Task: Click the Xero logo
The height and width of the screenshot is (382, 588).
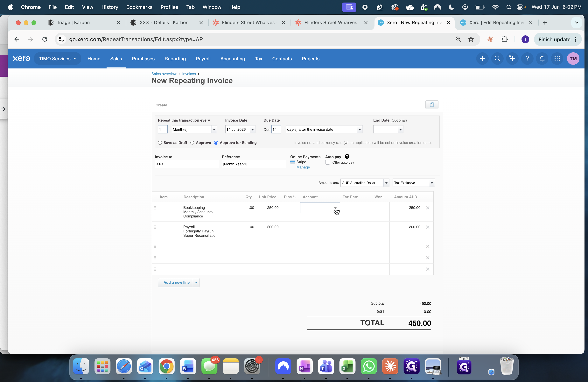Action: (x=22, y=59)
